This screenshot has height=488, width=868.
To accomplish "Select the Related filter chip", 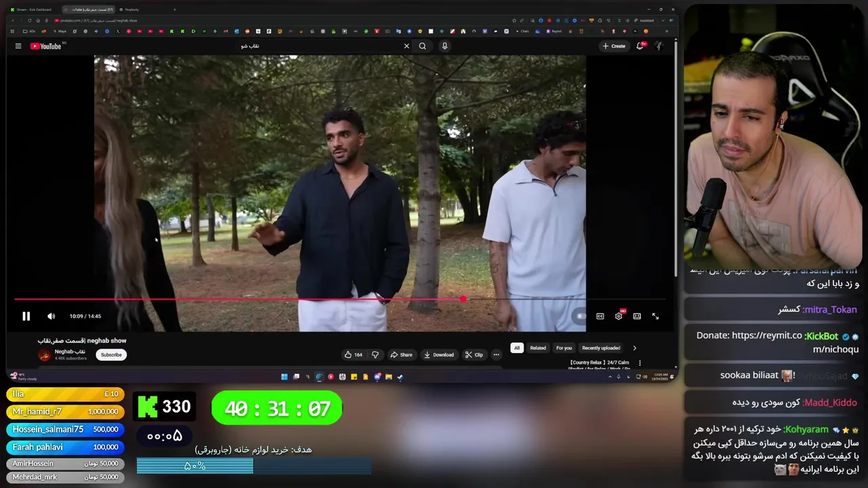I will 538,348.
